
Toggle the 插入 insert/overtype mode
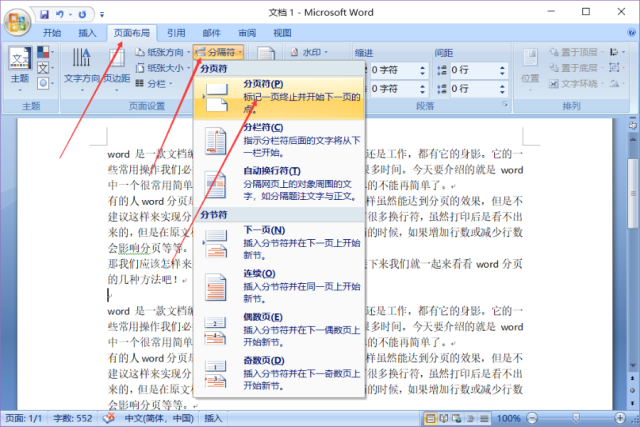click(x=213, y=418)
